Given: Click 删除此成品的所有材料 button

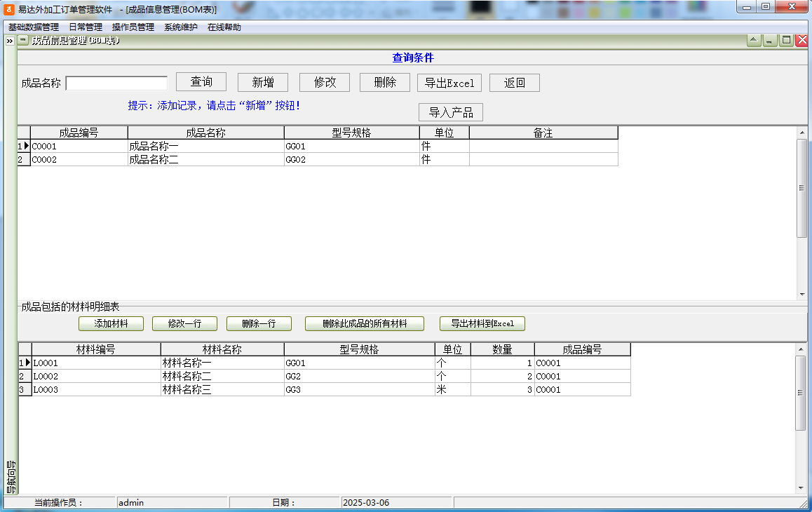Looking at the screenshot, I should pyautogui.click(x=364, y=323).
